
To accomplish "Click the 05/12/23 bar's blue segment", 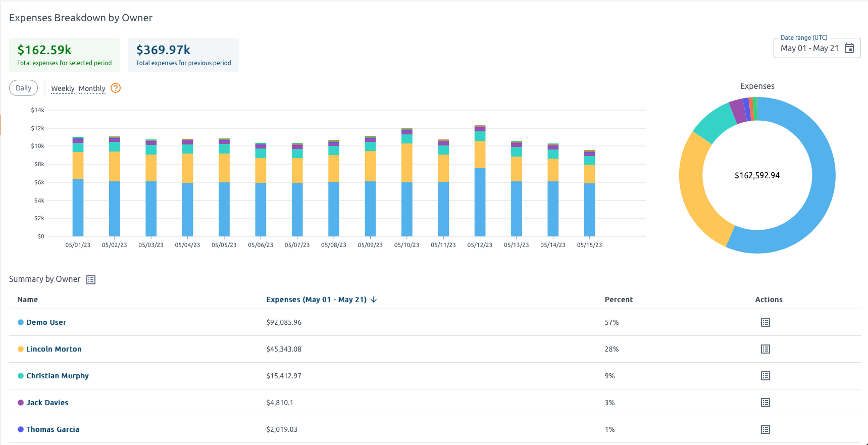I will tap(480, 202).
